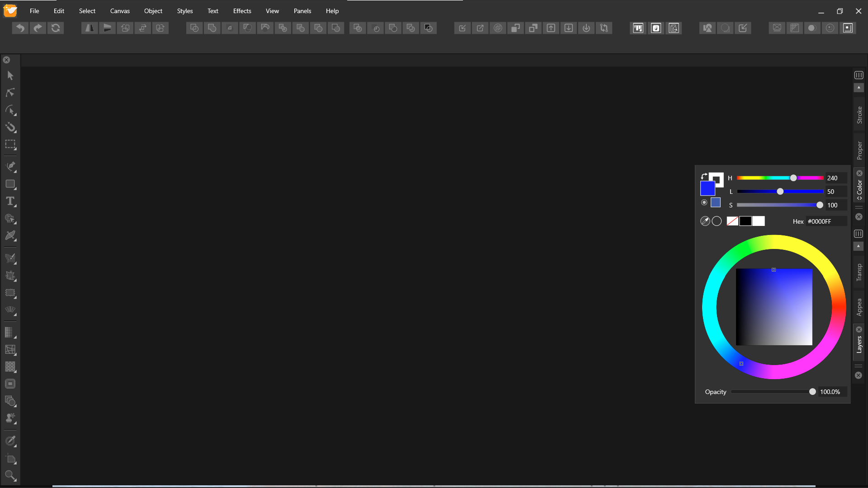Select the Zoom magnifier tool
The height and width of the screenshot is (488, 868).
[10, 475]
